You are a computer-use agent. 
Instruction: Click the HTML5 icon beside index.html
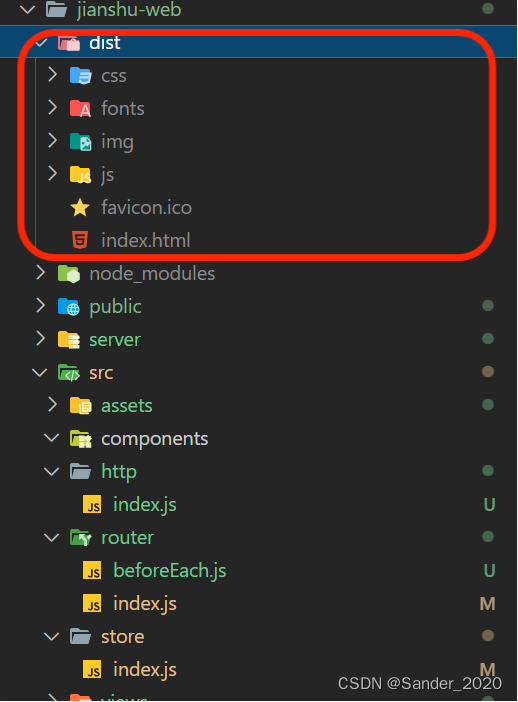pyautogui.click(x=80, y=240)
